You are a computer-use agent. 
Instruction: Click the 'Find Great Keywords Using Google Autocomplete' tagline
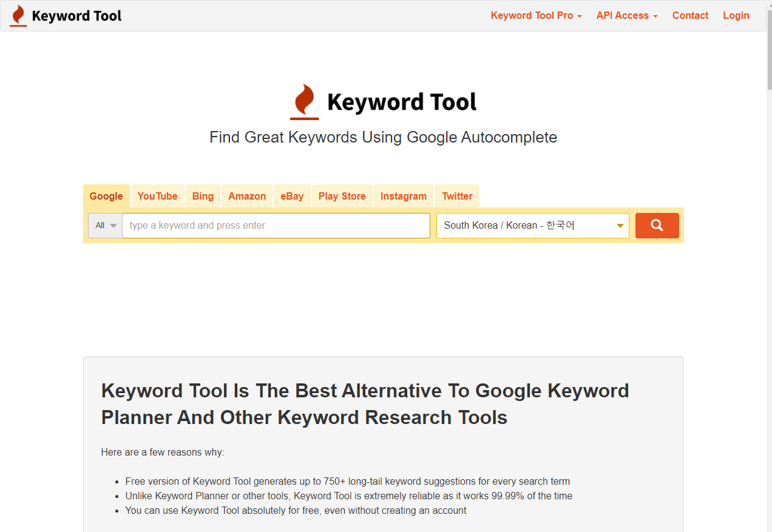tap(383, 137)
